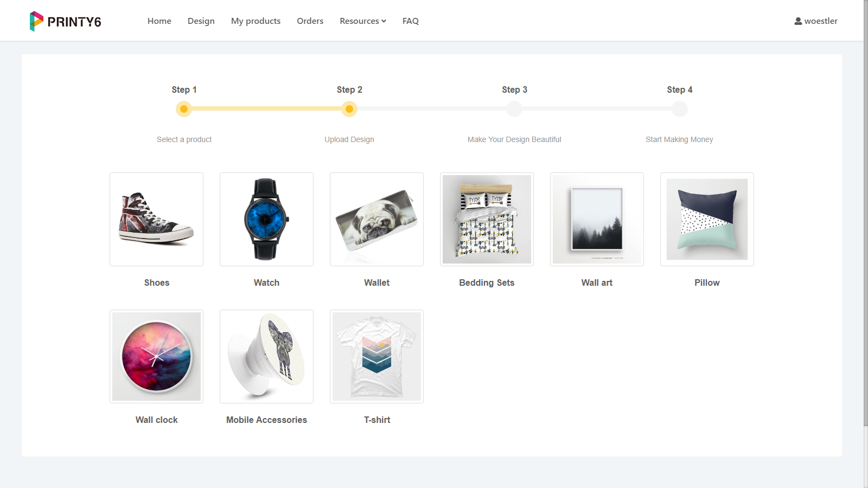
Task: Select the Shoes product thumbnail
Action: tap(156, 219)
